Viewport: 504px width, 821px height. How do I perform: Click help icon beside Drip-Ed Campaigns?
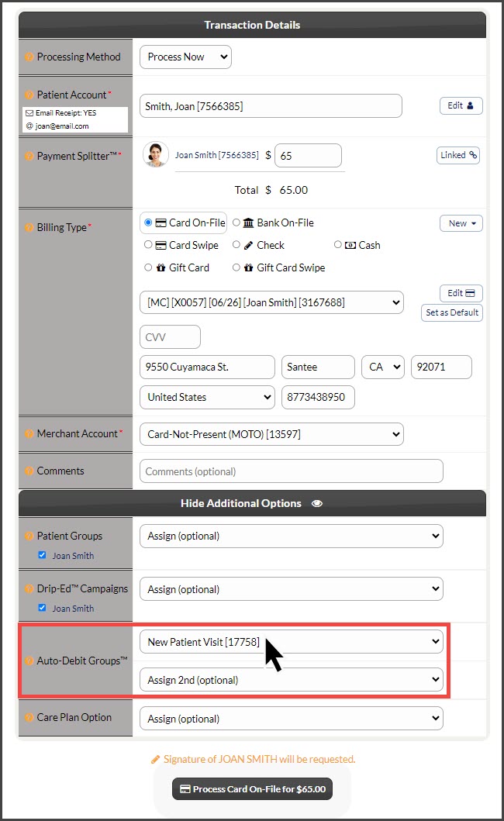pyautogui.click(x=29, y=589)
